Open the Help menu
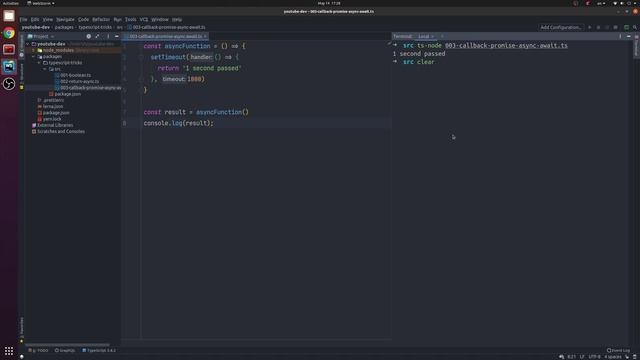The image size is (640, 360). (177, 19)
